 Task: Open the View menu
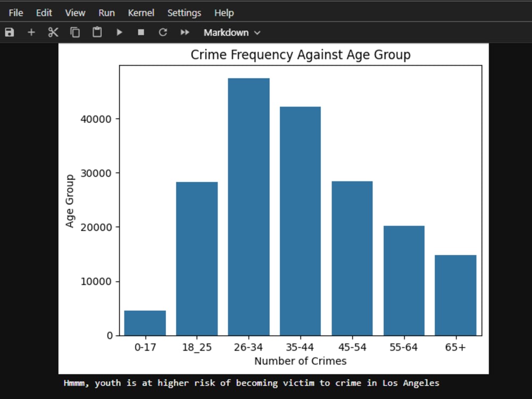click(x=75, y=13)
